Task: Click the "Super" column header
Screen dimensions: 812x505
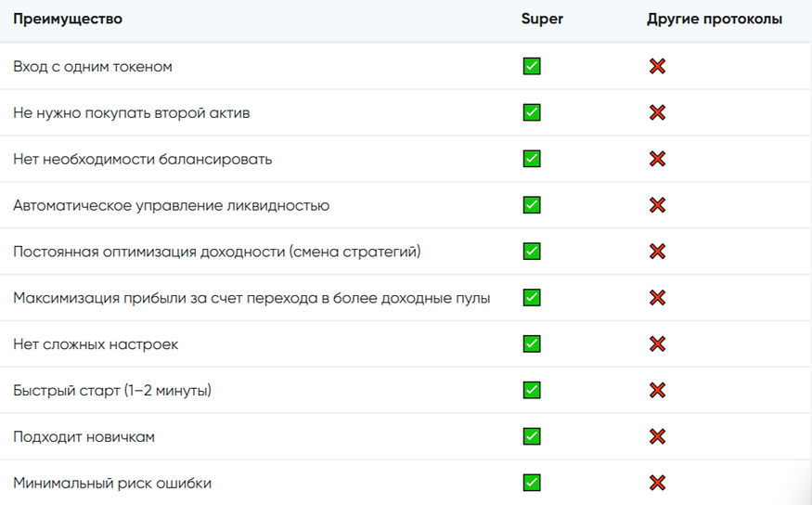Action: pyautogui.click(x=542, y=19)
